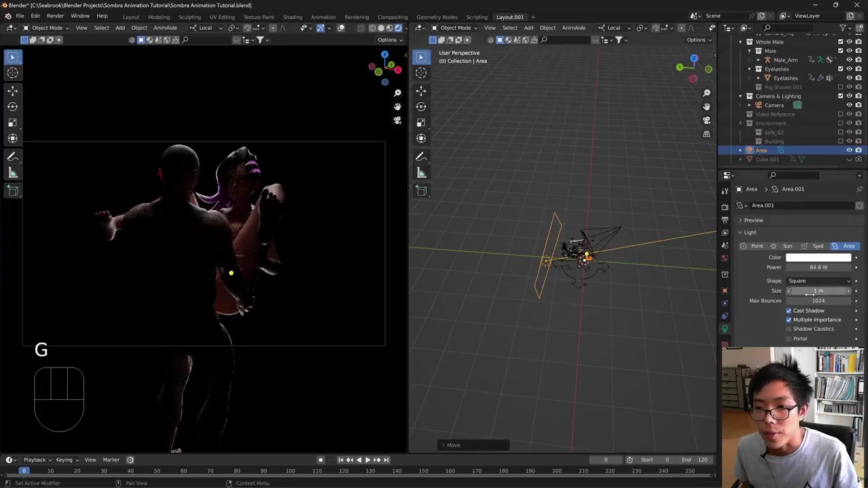
Task: Toggle the Cast Shadow checkbox
Action: point(789,310)
